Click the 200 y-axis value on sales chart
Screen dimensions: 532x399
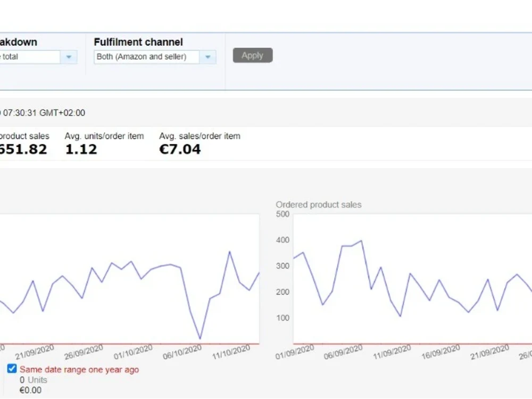pyautogui.click(x=282, y=292)
